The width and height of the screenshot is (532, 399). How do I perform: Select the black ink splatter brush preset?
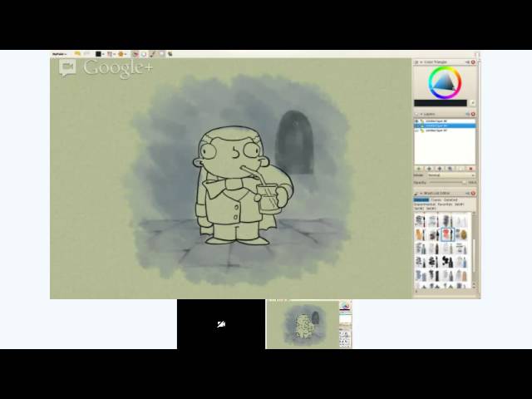(x=447, y=262)
